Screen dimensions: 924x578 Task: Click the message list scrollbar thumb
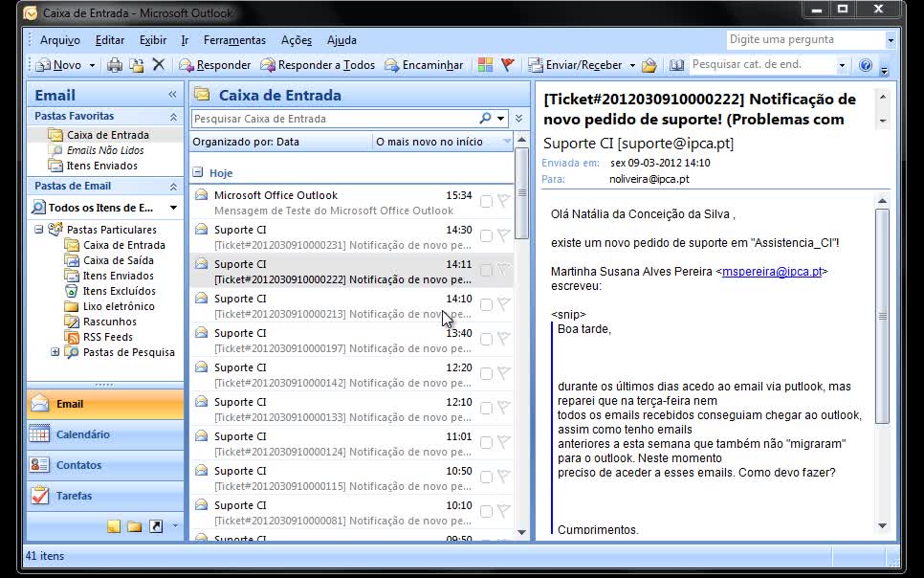(521, 193)
